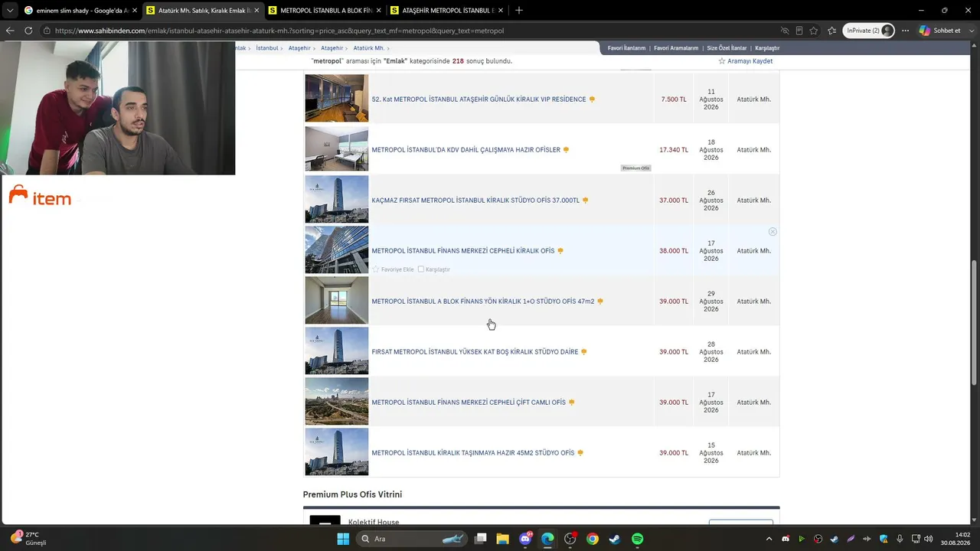
Task: Open the first Ataşehir breadcrumb link
Action: pos(299,48)
